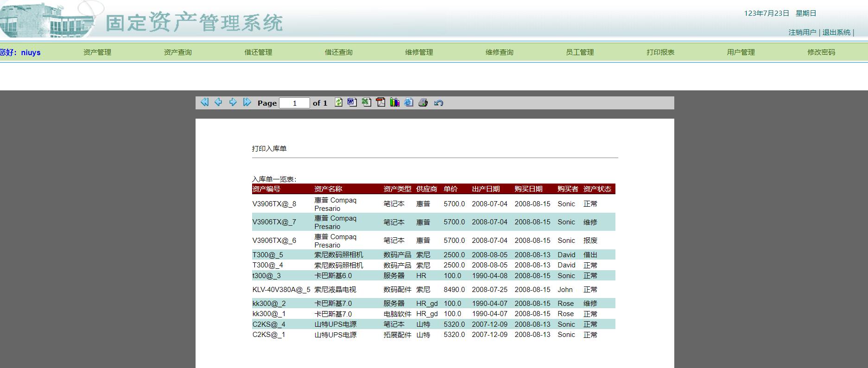Open 资产管理 menu
The width and height of the screenshot is (868, 368).
[97, 52]
